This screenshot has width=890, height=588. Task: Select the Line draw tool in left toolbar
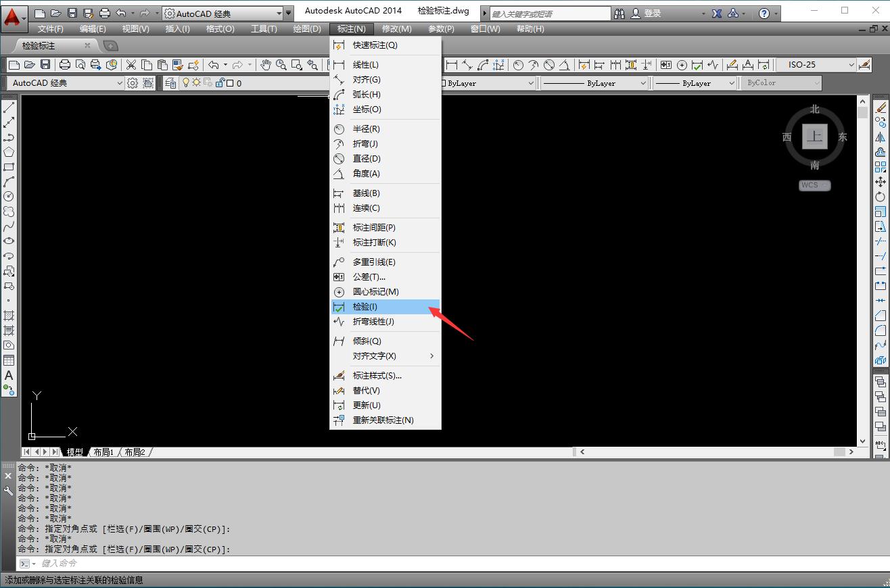click(x=9, y=107)
